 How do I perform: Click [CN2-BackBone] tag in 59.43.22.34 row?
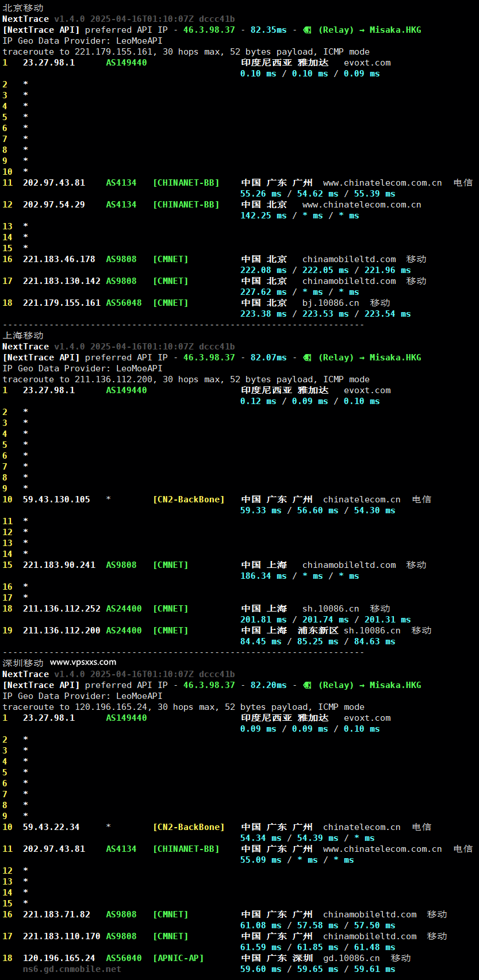pos(189,827)
